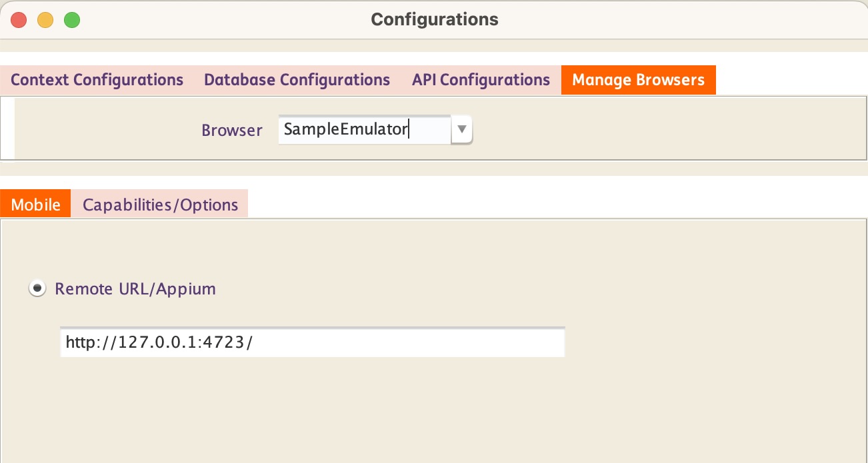Go to the API Configurations tab
The width and height of the screenshot is (868, 463).
(x=481, y=80)
